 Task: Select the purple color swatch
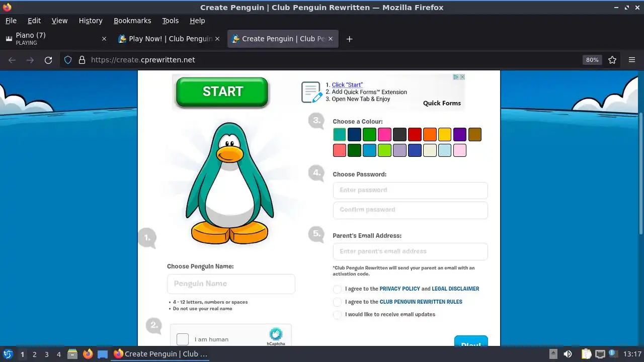[460, 135]
